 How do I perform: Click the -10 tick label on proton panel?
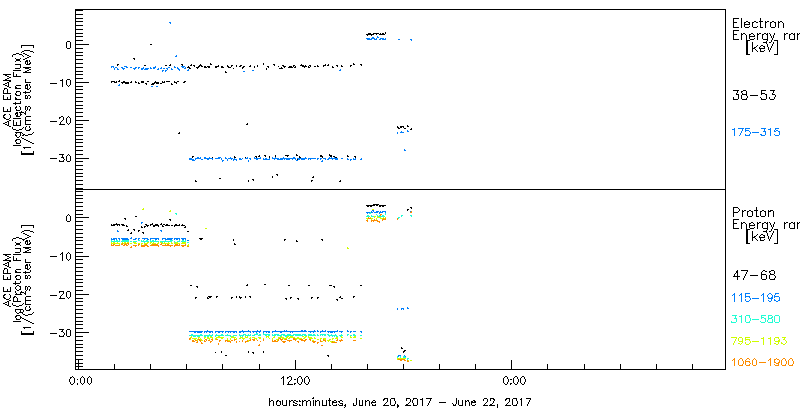(60, 257)
